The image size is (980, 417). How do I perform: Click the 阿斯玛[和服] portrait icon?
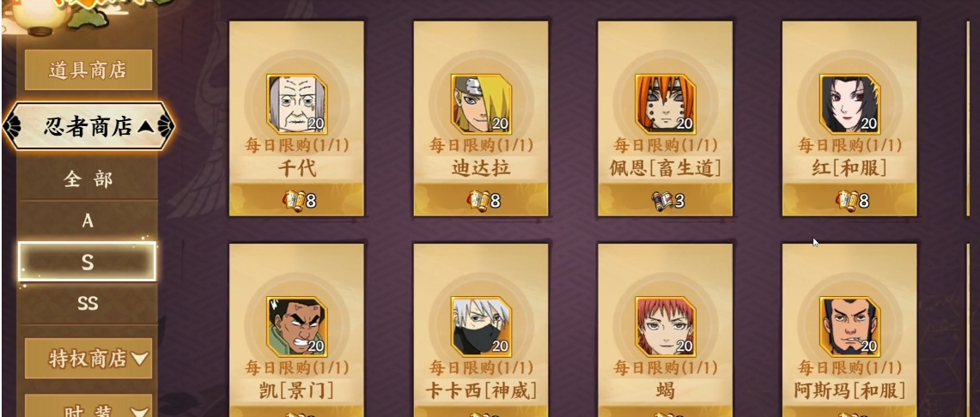click(x=850, y=326)
